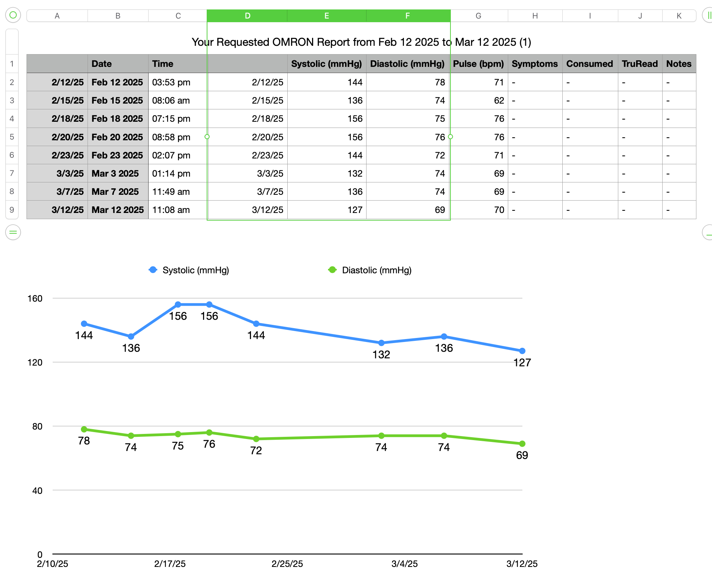This screenshot has height=588, width=712.
Task: Select column A header
Action: 57,16
